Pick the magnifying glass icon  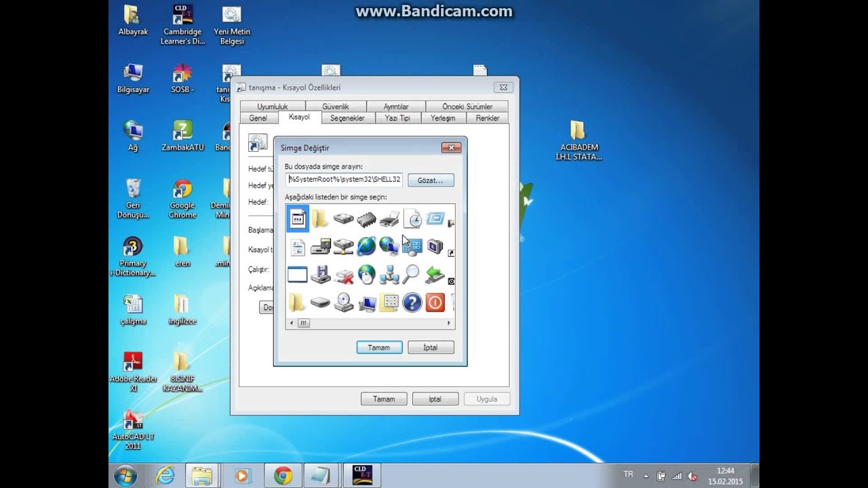click(x=412, y=274)
